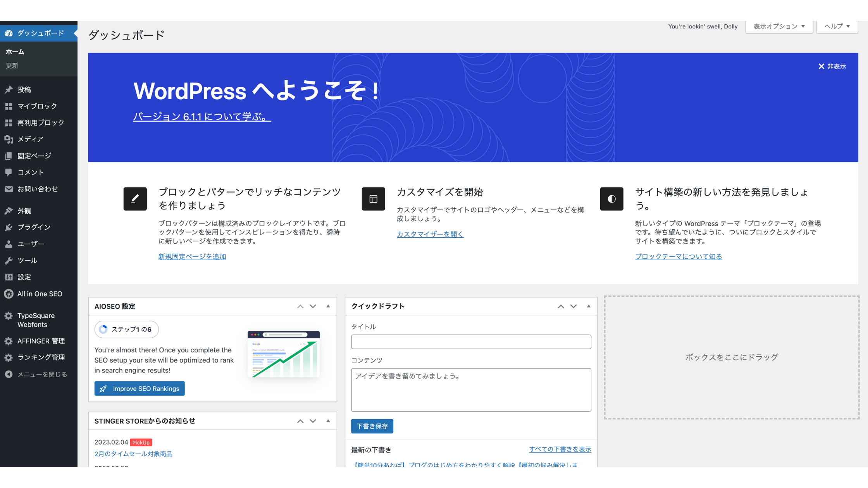Screen dimensions: 868x488
Task: Click the Dashboard gauge icon in sidebar
Action: [x=9, y=33]
